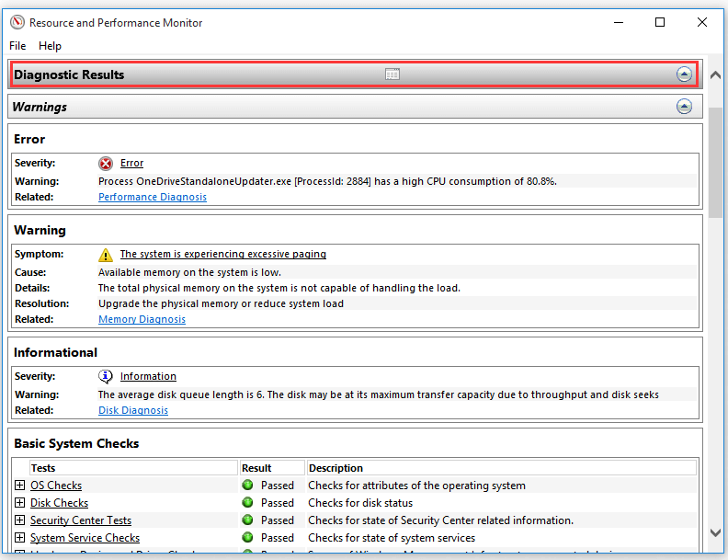Open the Memory Diagnosis link

(x=142, y=319)
